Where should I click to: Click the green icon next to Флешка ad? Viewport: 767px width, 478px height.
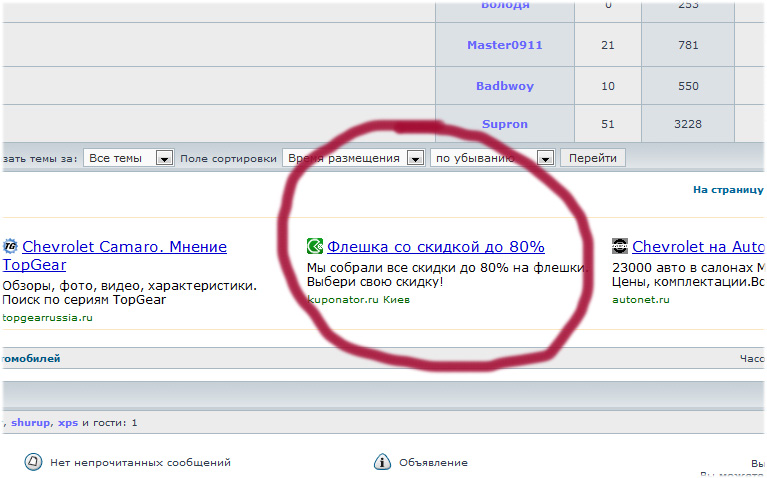(315, 247)
